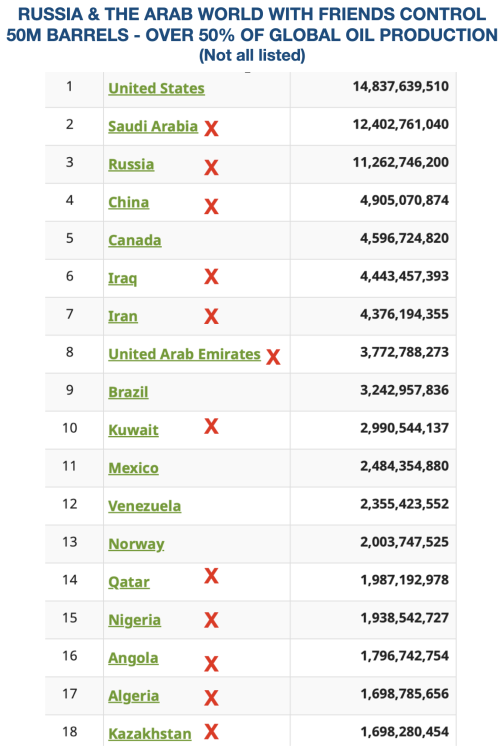Open the United States country link
This screenshot has height=750, width=500.
156,88
